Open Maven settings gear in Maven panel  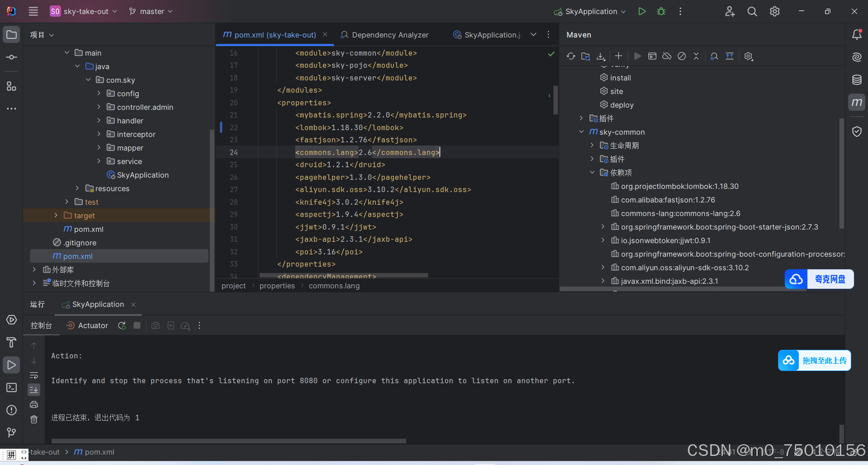(x=748, y=56)
